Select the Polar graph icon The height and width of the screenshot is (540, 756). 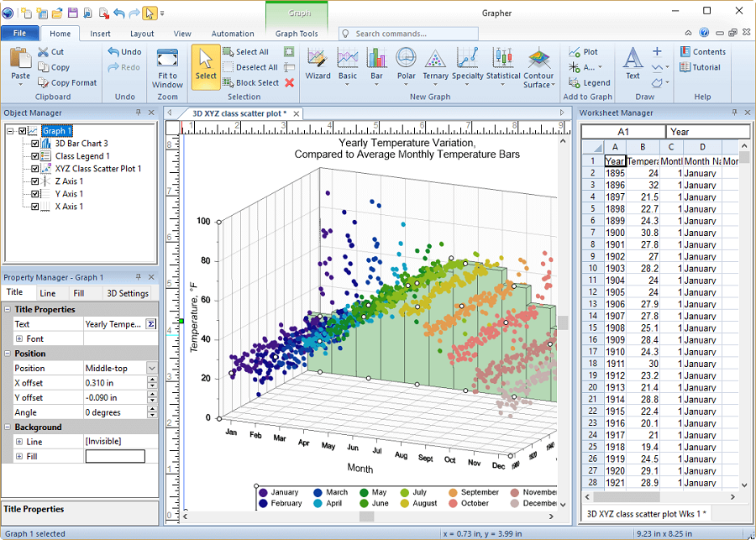click(406, 63)
